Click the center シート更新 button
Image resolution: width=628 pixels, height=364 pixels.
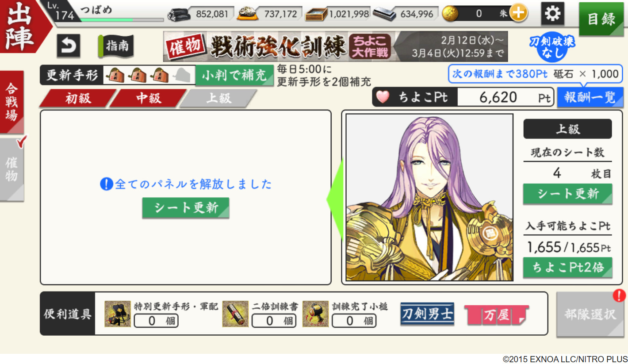(186, 208)
